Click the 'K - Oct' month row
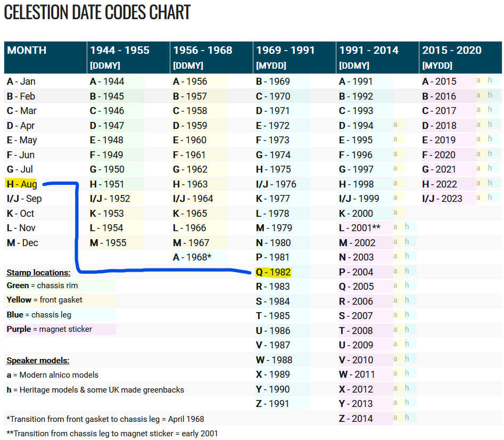Image resolution: width=504 pixels, height=440 pixels. (21, 213)
